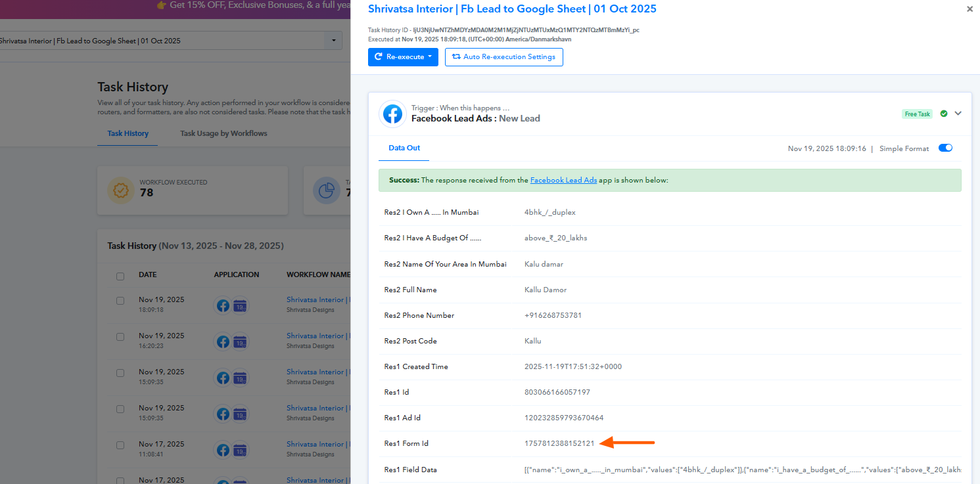Viewport: 980px width, 484px height.
Task: Click the Facebook icon in the 18:09:18 row
Action: [223, 305]
